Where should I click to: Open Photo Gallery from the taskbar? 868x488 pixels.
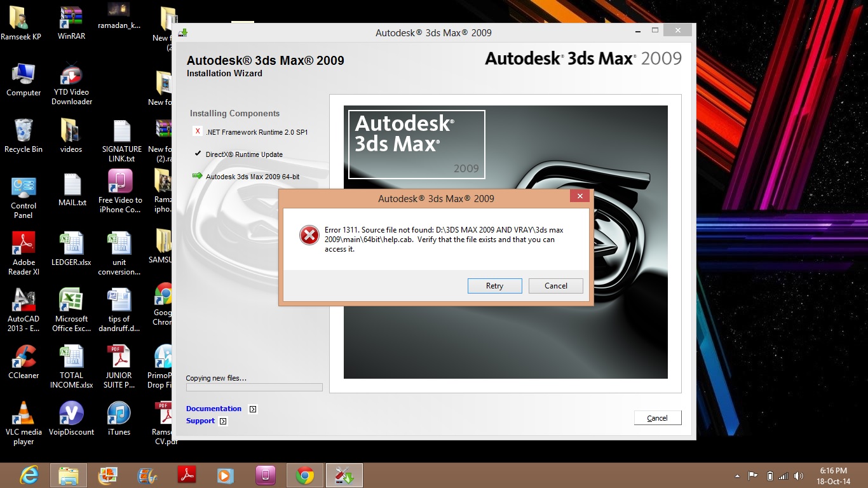(108, 475)
